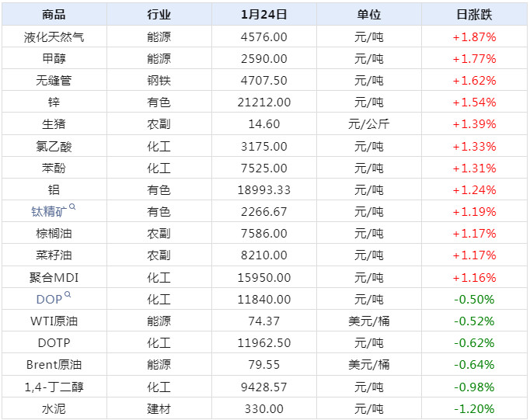
Task: Click the 日涨跌 column header
Action: (x=474, y=14)
